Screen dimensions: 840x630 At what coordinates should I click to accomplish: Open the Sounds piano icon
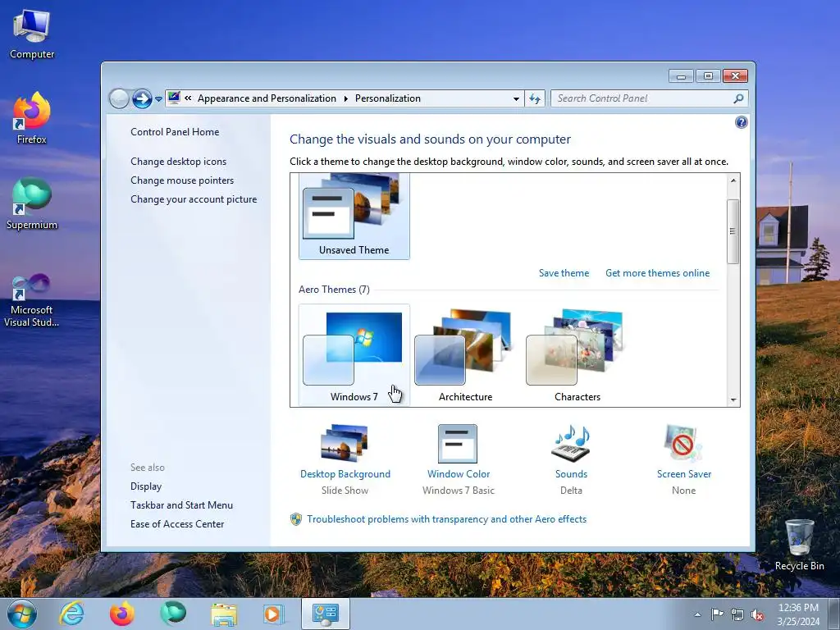pos(571,443)
